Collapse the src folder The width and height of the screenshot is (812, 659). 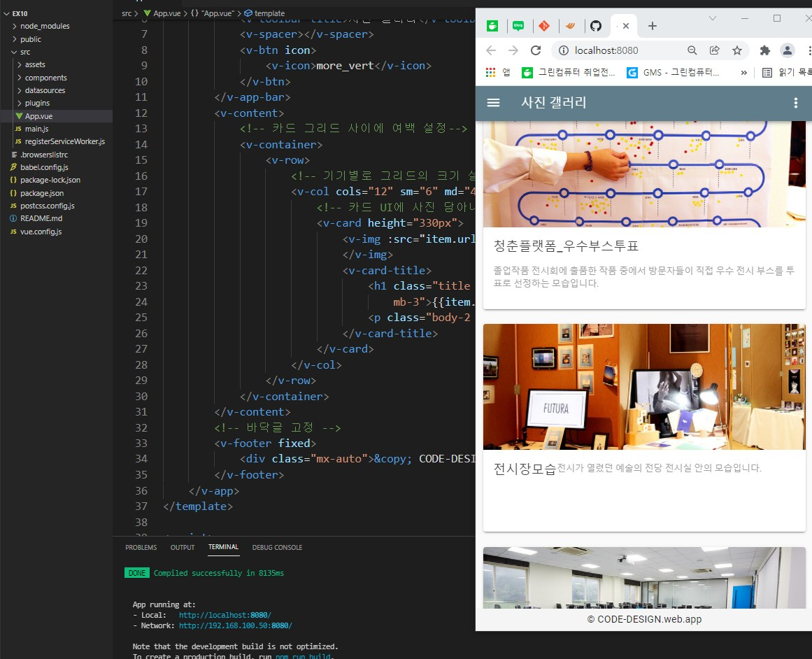click(25, 52)
